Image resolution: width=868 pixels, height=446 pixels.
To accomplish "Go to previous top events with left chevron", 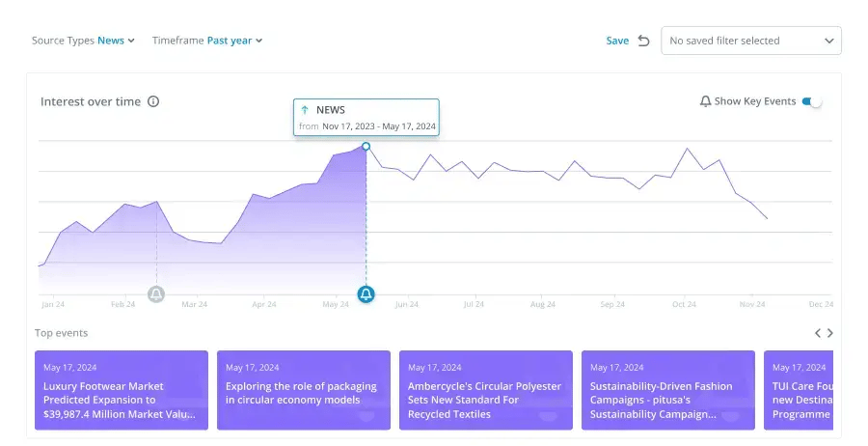I will pyautogui.click(x=818, y=333).
